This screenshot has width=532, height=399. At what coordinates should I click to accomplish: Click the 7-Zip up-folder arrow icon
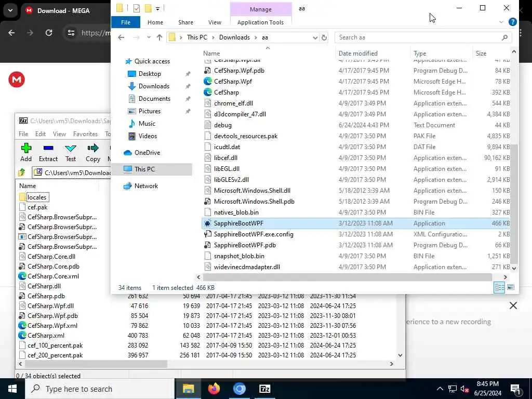22,172
